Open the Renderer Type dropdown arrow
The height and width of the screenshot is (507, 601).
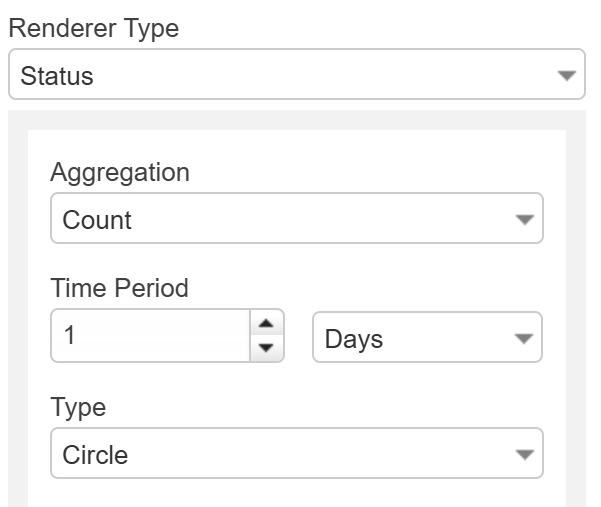(567, 76)
